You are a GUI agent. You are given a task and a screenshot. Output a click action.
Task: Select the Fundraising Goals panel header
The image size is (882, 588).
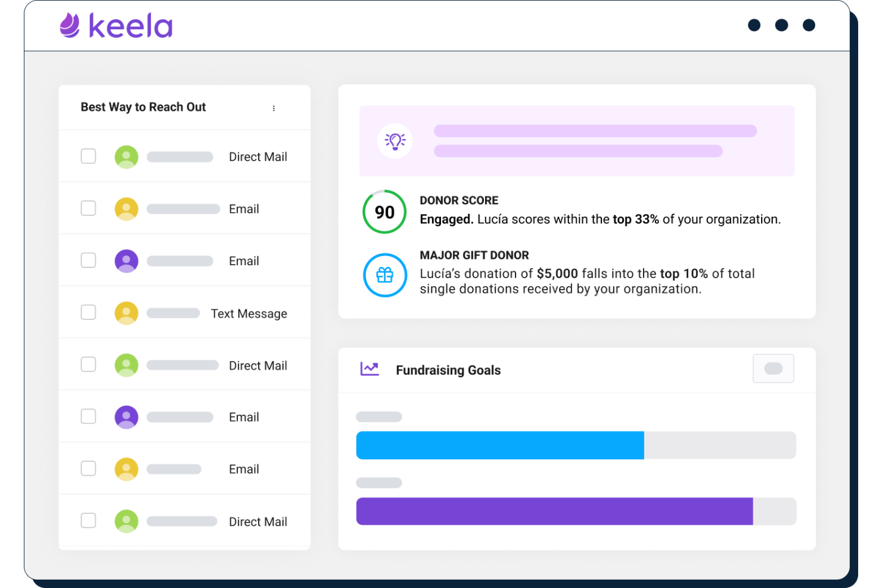[x=448, y=370]
